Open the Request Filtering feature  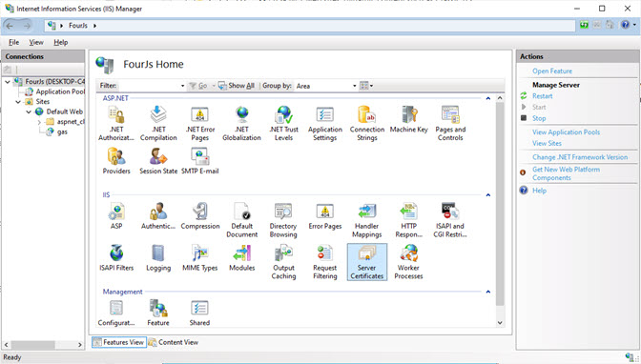(325, 261)
